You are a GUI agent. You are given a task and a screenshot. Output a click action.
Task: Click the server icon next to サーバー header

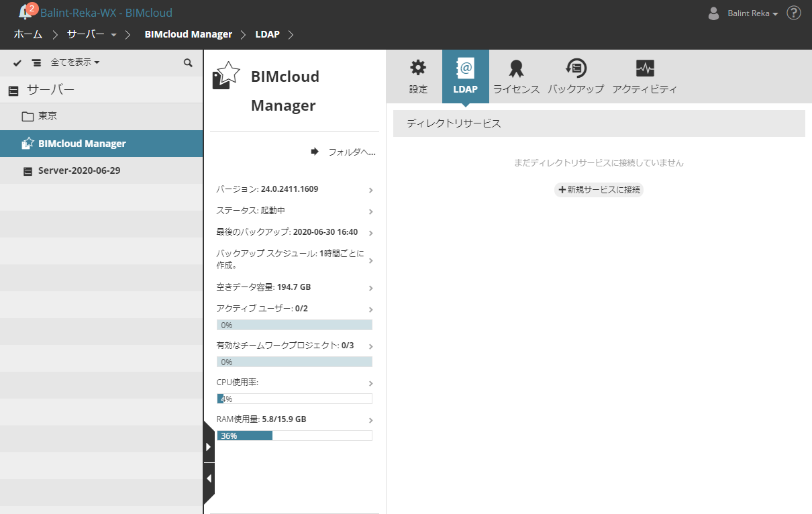click(x=13, y=91)
